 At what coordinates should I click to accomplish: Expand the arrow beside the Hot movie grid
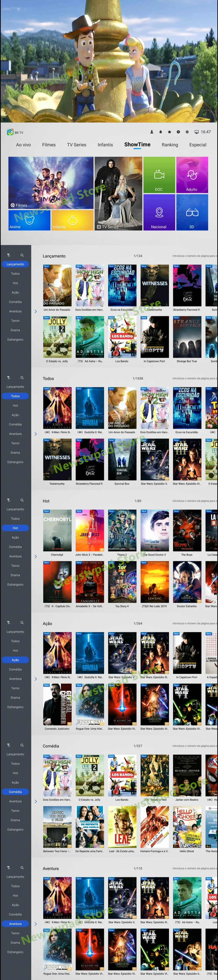coord(36,556)
